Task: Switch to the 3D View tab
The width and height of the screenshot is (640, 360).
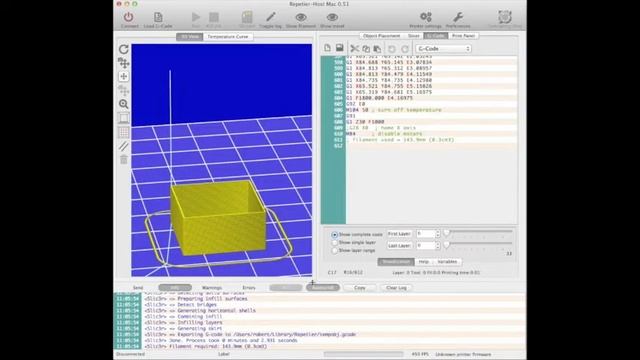Action: click(190, 36)
